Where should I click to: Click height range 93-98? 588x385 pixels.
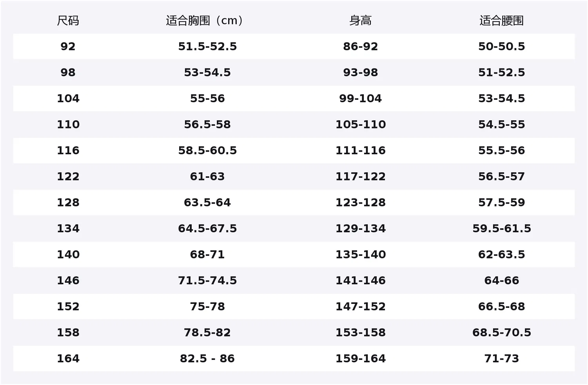point(360,72)
